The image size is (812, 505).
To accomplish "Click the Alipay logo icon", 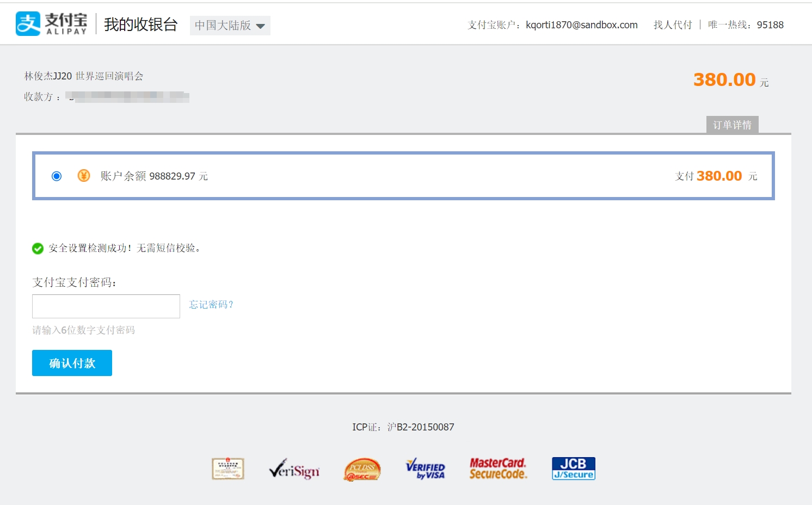I will tap(28, 24).
